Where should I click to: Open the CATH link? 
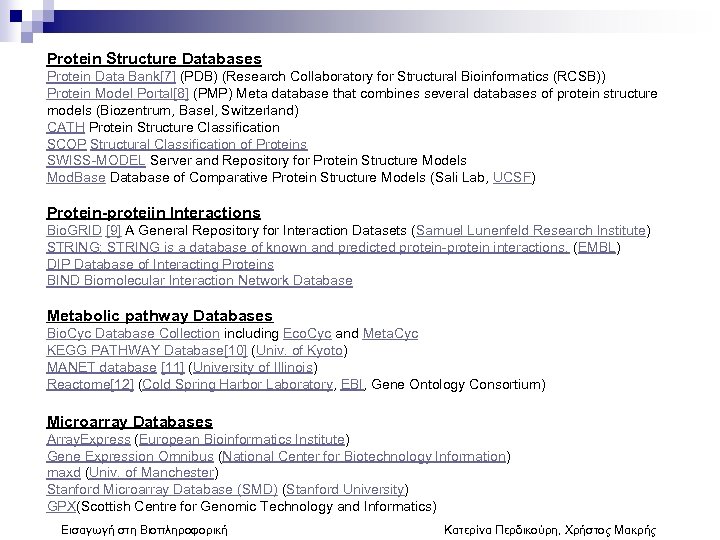66,127
